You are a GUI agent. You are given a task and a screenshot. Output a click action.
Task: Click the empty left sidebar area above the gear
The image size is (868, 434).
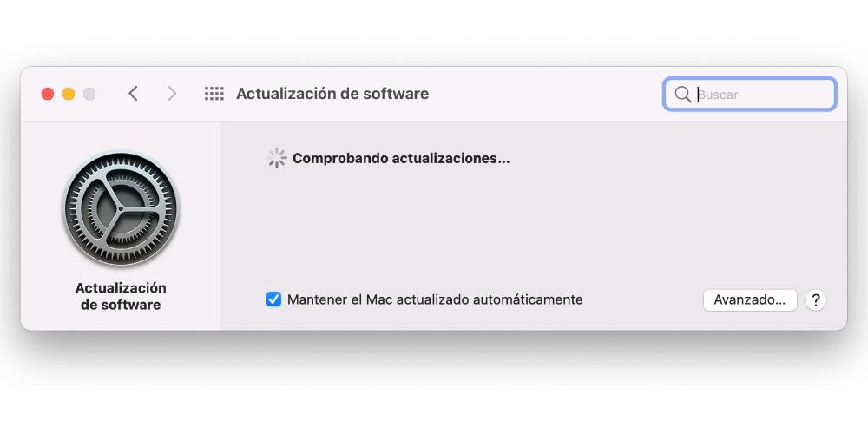pyautogui.click(x=121, y=135)
